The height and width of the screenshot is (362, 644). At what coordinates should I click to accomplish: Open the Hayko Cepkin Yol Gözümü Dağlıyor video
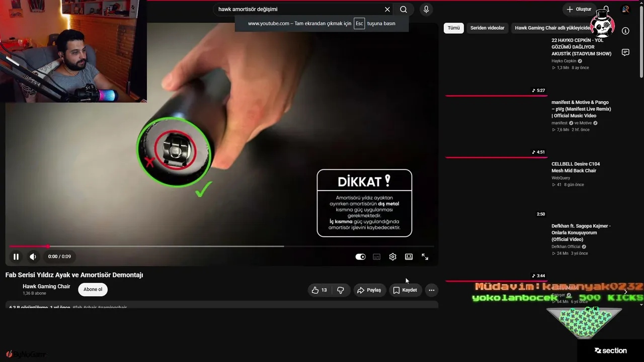(581, 47)
